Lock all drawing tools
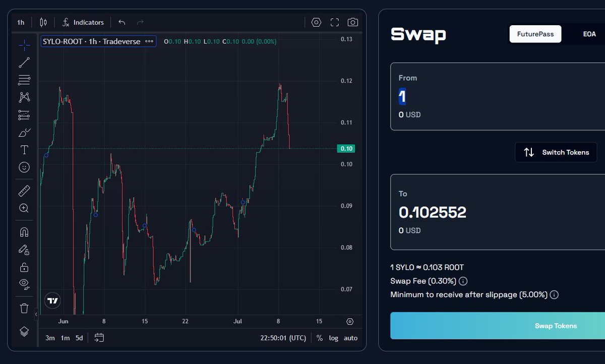Screen dimensions: 605x364 coord(24,267)
